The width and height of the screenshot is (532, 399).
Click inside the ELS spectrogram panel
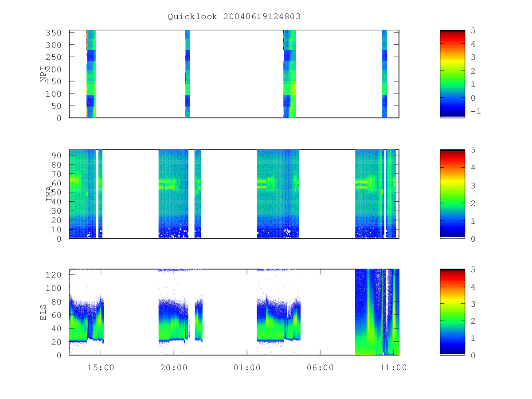tap(234, 312)
